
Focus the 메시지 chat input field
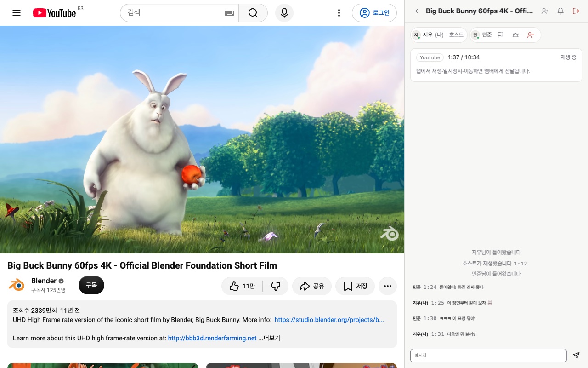pos(488,356)
